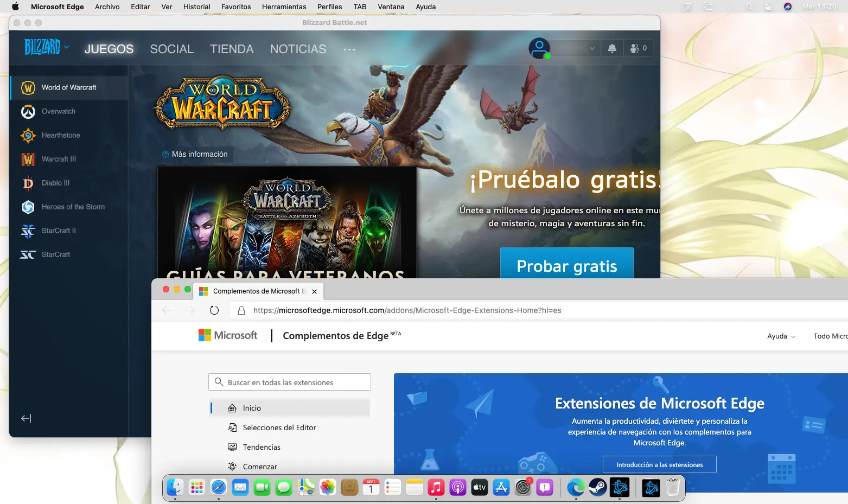Open the Archivo menu
Image resolution: width=848 pixels, height=504 pixels.
(x=107, y=7)
